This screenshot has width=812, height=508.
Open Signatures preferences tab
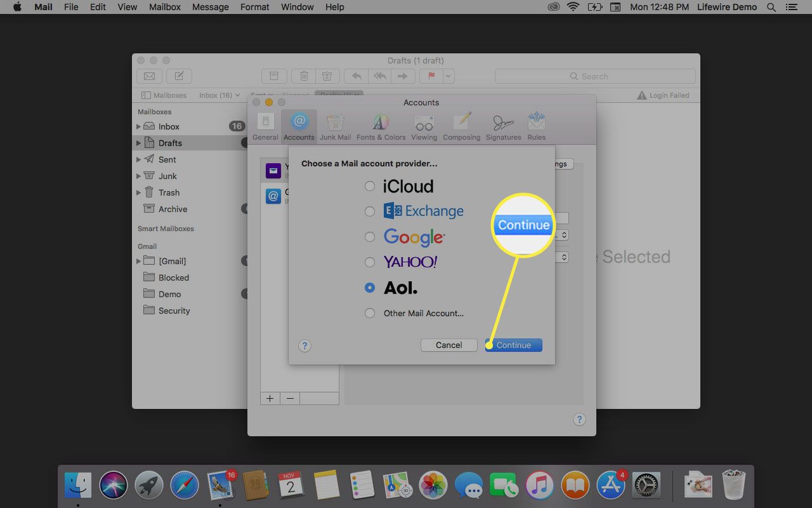point(503,127)
